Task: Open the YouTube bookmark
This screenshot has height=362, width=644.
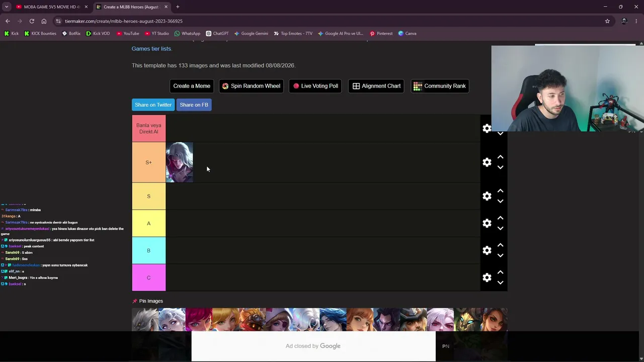Action: click(128, 34)
